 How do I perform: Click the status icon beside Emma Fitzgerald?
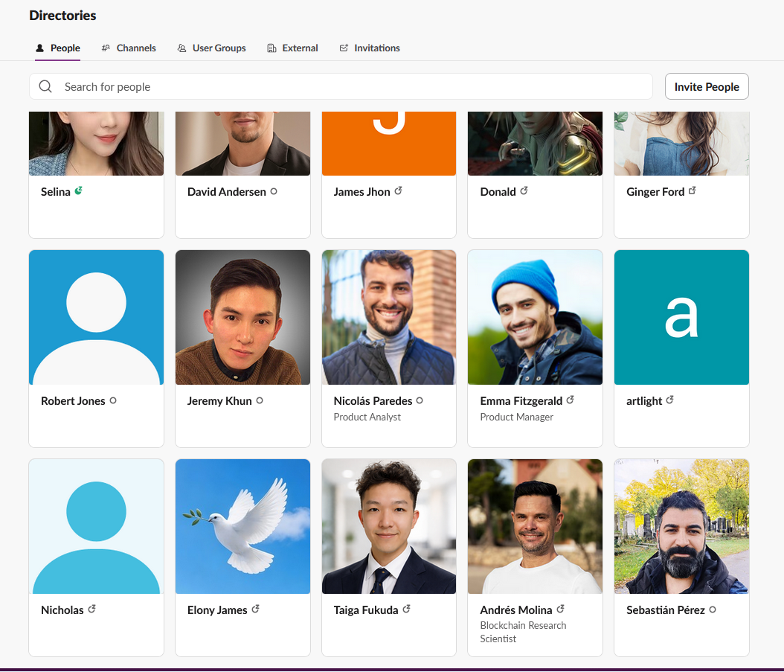pyautogui.click(x=571, y=400)
